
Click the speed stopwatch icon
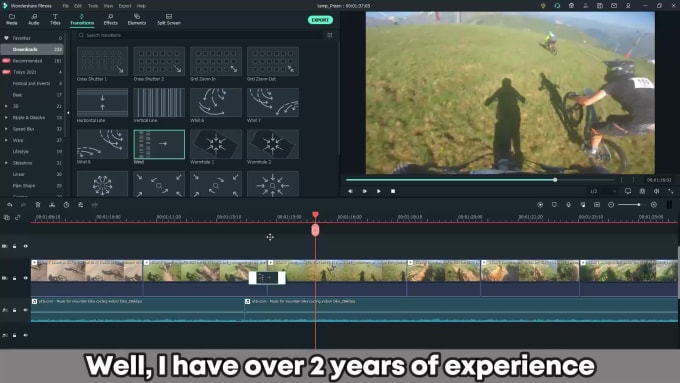(x=66, y=205)
